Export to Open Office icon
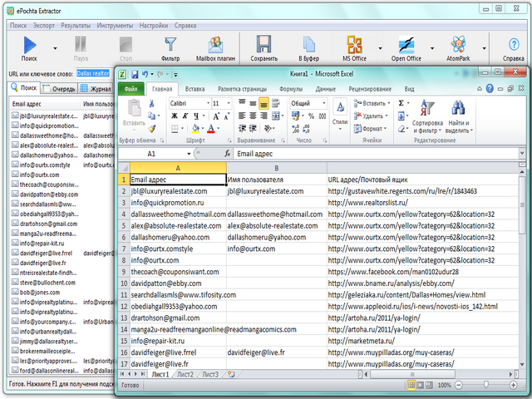 pyautogui.click(x=406, y=44)
